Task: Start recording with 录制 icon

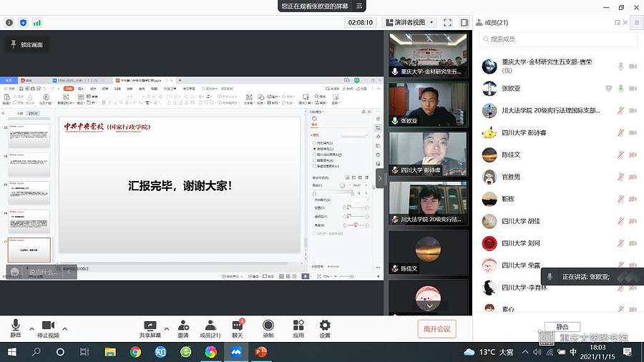Action: pos(268,326)
